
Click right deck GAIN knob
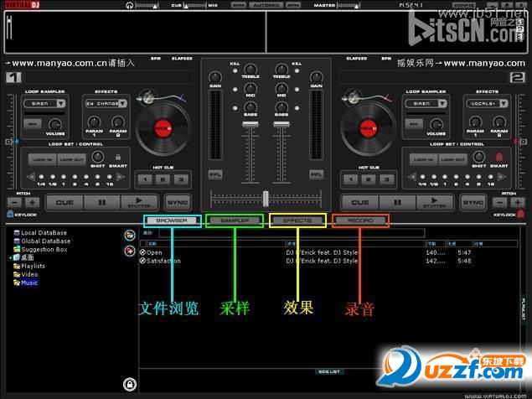[316, 77]
